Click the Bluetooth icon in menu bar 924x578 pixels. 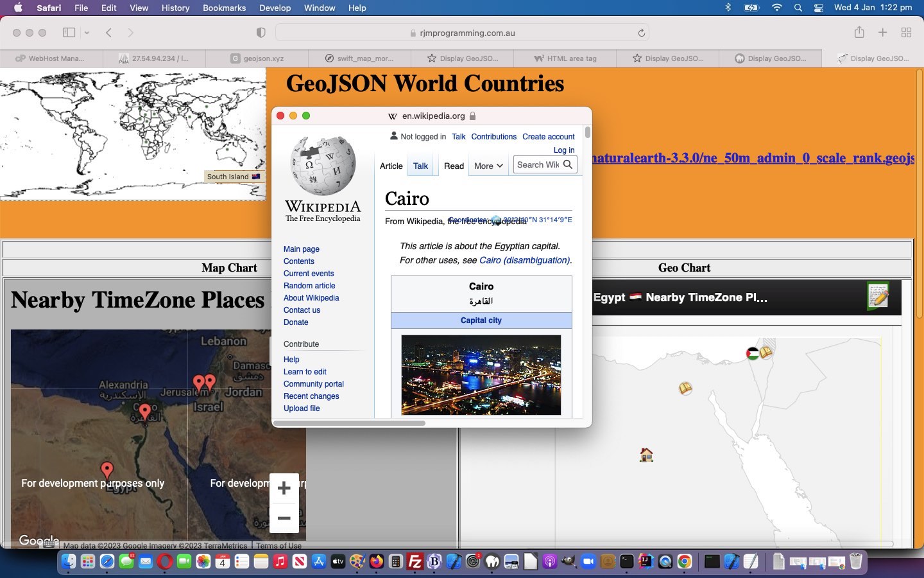tap(728, 8)
